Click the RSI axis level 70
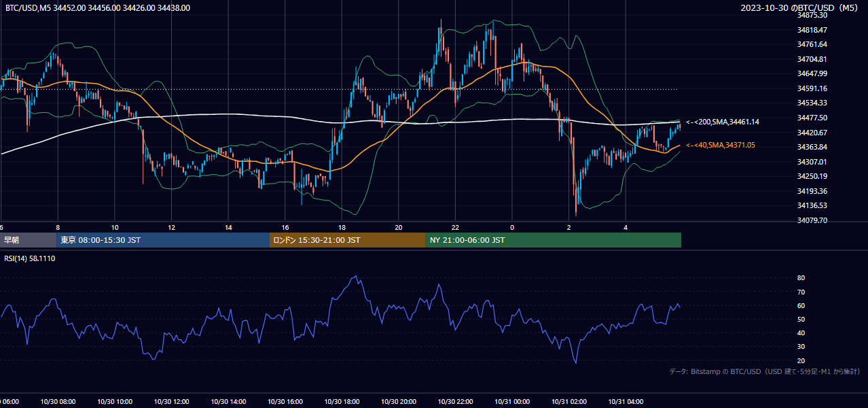Viewport: 868px width, 408px height. coord(801,292)
